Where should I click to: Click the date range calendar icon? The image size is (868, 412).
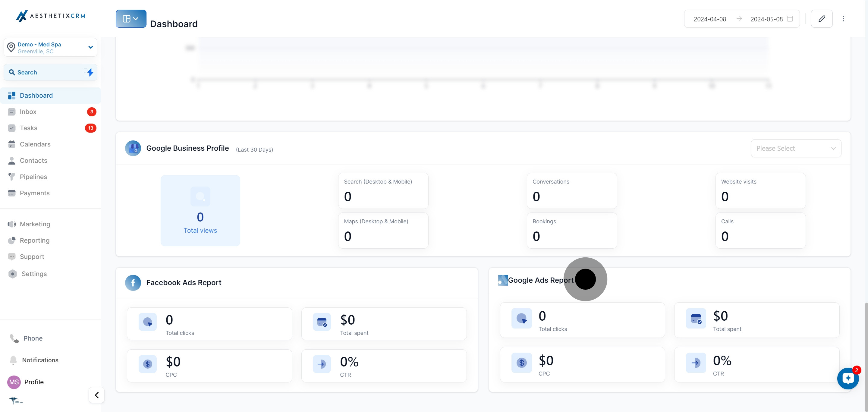790,19
